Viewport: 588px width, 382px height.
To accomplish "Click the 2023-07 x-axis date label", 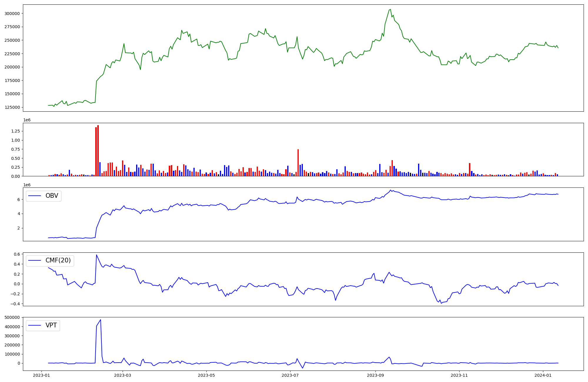I will [x=290, y=375].
